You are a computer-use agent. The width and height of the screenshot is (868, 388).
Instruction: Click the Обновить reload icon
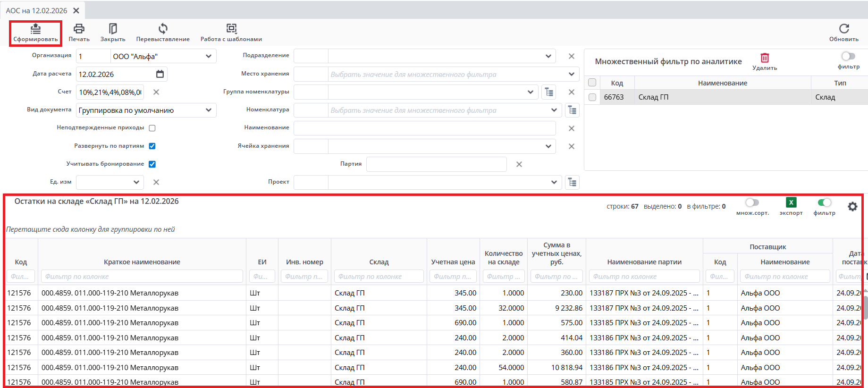coord(843,29)
